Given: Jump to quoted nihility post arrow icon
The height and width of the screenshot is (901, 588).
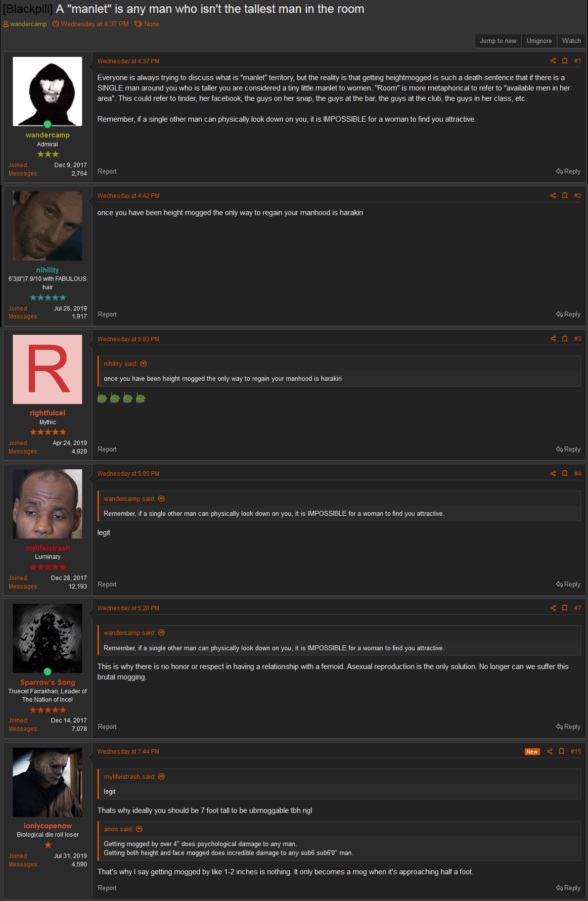Looking at the screenshot, I should coord(144,363).
